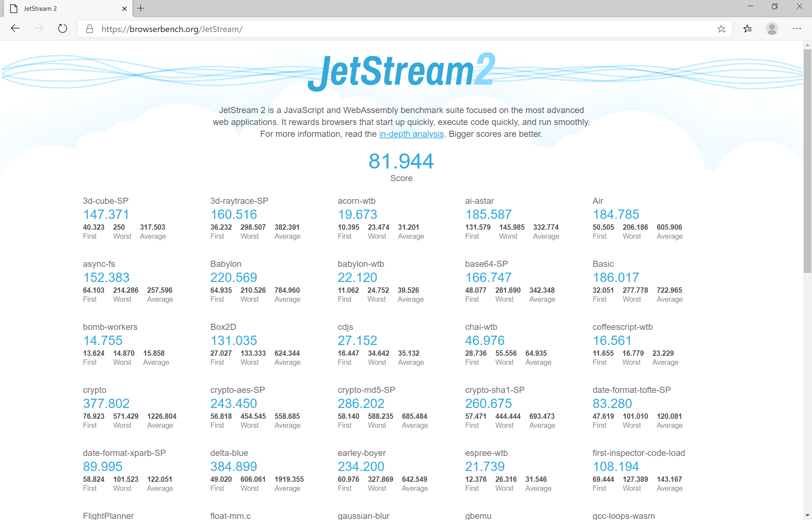Click the coffeescript-wtb score 16.561
This screenshot has width=812, height=520.
(612, 341)
